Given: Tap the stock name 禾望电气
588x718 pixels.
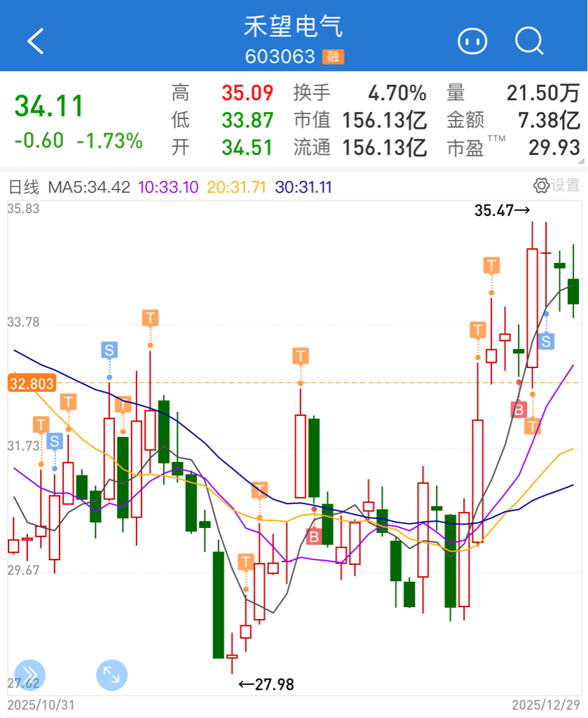Looking at the screenshot, I should click(x=294, y=26).
